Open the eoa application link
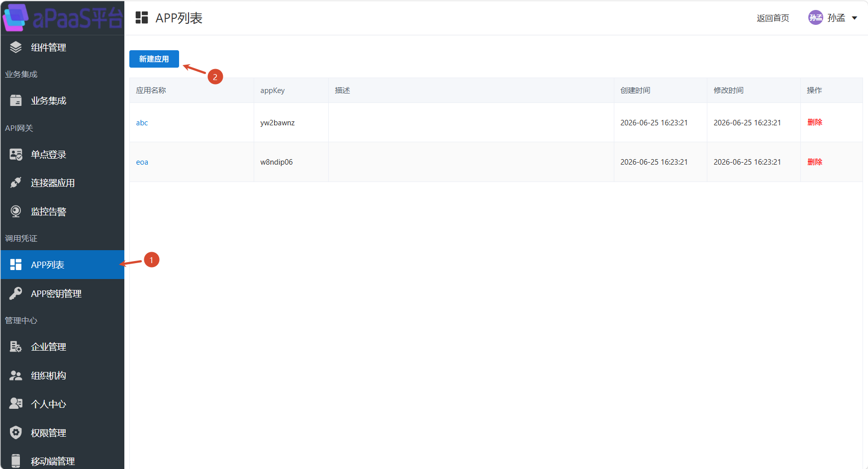This screenshot has width=868, height=469. 142,162
